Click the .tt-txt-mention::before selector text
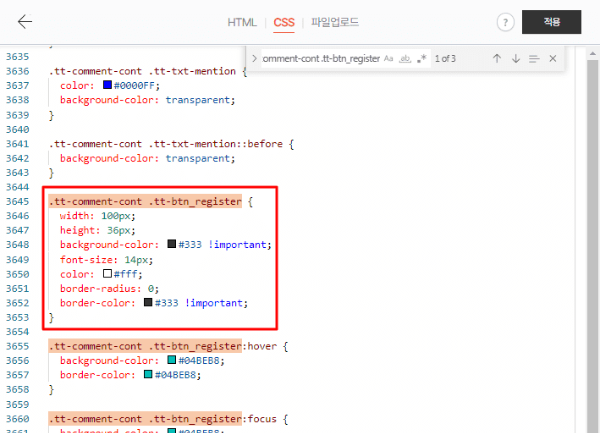This screenshot has height=433, width=600. click(216, 144)
